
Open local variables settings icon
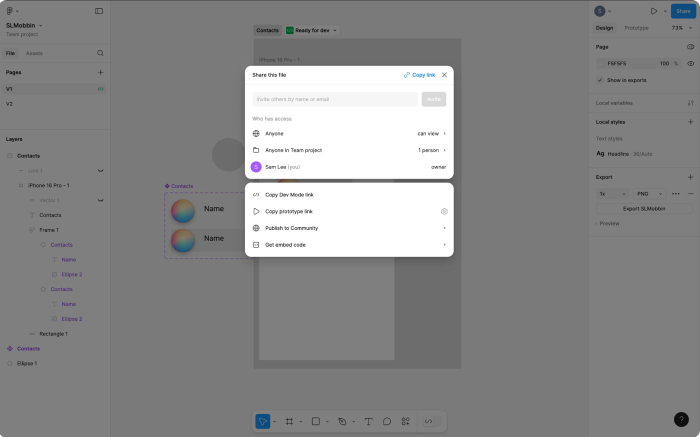[x=691, y=103]
